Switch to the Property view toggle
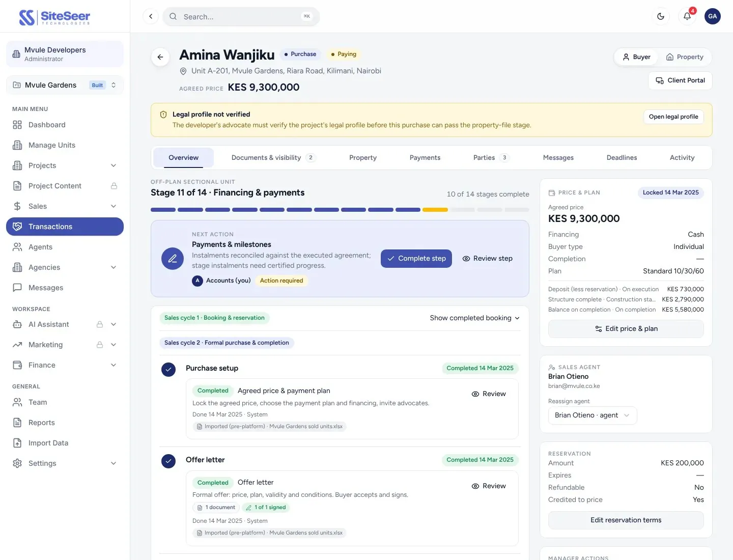The height and width of the screenshot is (560, 733). [x=685, y=57]
